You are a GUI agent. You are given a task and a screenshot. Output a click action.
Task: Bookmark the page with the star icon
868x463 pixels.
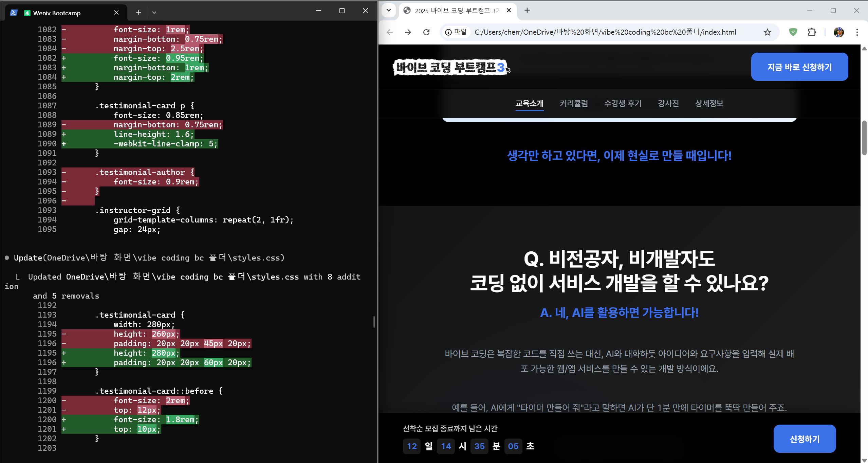[767, 32]
